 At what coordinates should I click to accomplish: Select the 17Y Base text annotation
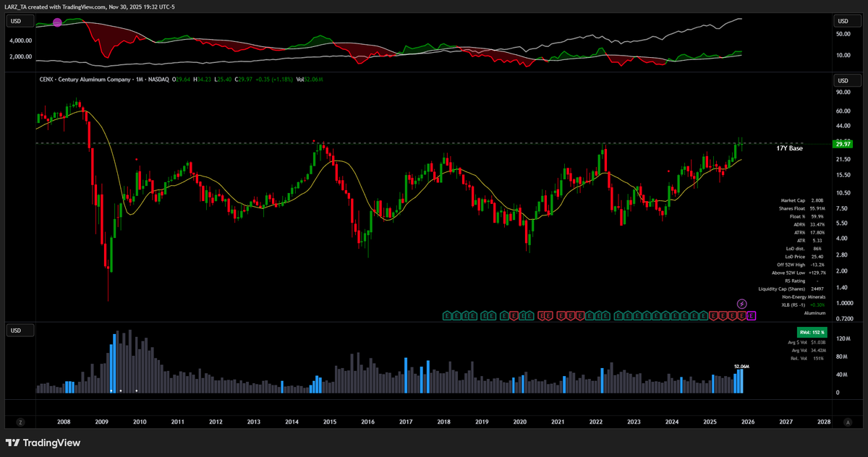coord(789,148)
